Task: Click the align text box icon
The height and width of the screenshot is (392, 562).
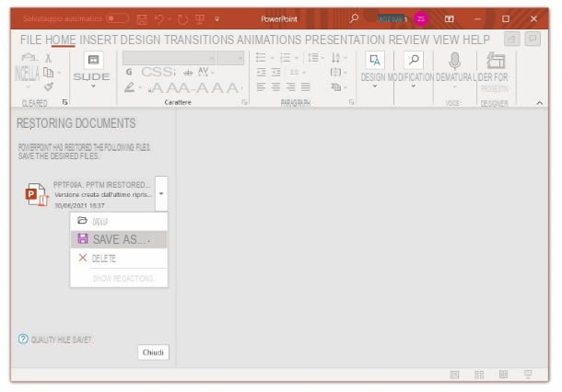Action: pyautogui.click(x=336, y=73)
